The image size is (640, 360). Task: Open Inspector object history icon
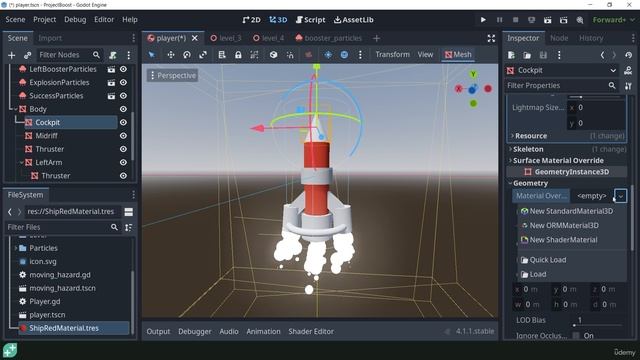(629, 55)
